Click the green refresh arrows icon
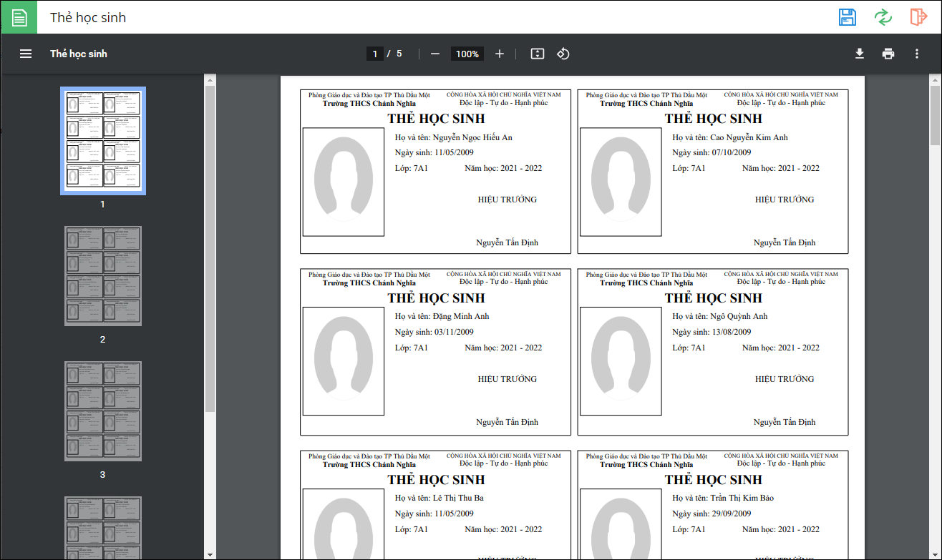Image resolution: width=942 pixels, height=560 pixels. pyautogui.click(x=883, y=17)
